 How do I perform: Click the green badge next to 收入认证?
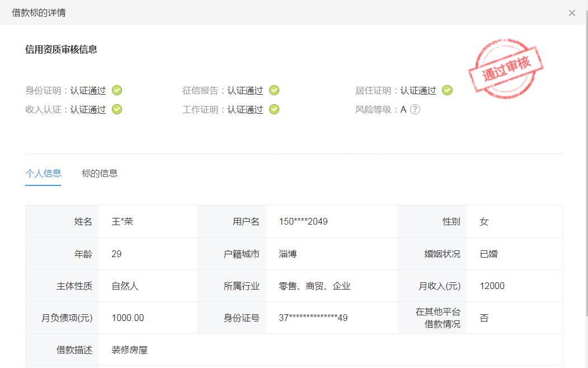[x=116, y=110]
